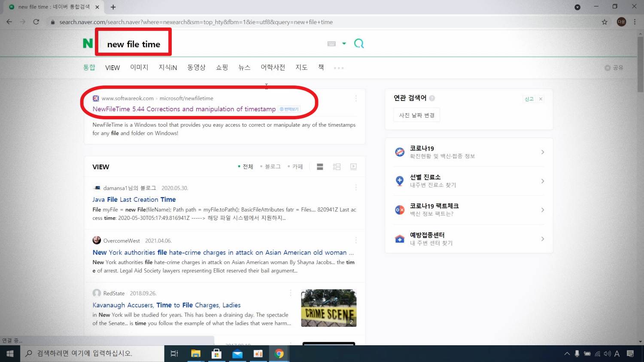Show hidden system tray icons chevron
Screen dimensions: 644x362
[x=567, y=353]
